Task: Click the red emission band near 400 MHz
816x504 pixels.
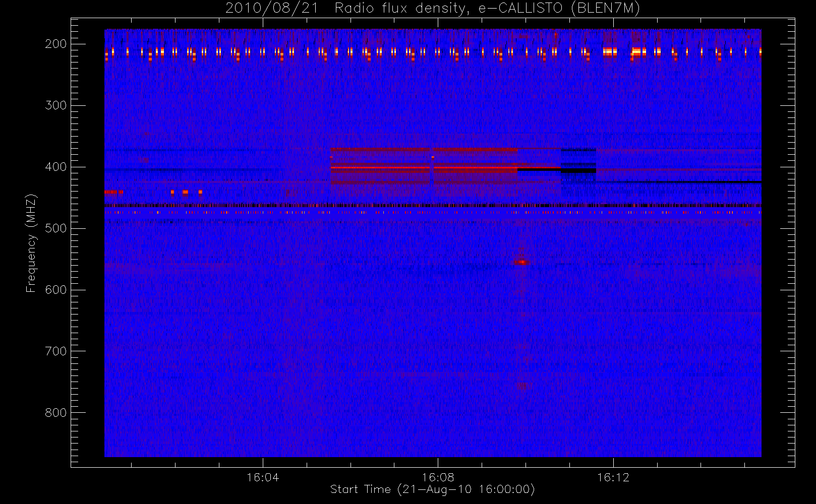Action: pos(424,167)
